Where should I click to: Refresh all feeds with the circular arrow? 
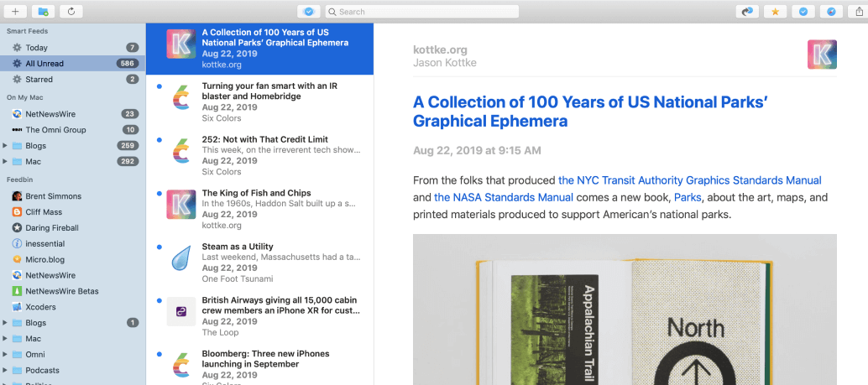pyautogui.click(x=71, y=11)
